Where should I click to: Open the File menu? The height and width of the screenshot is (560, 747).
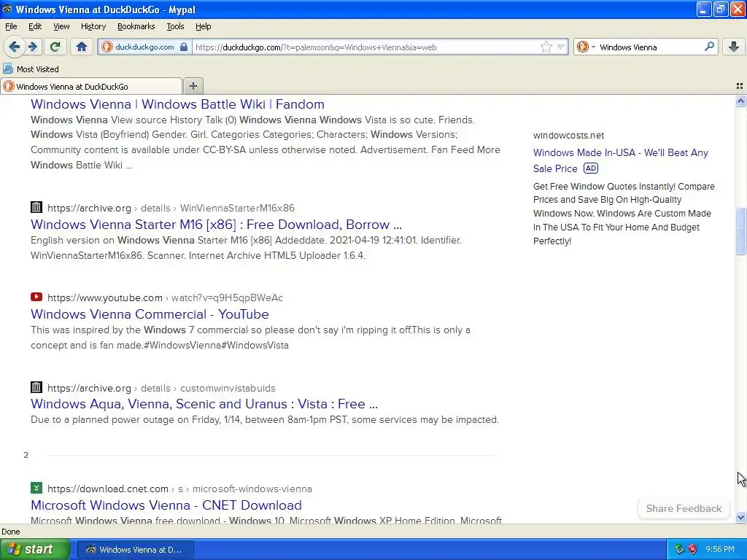(x=11, y=26)
